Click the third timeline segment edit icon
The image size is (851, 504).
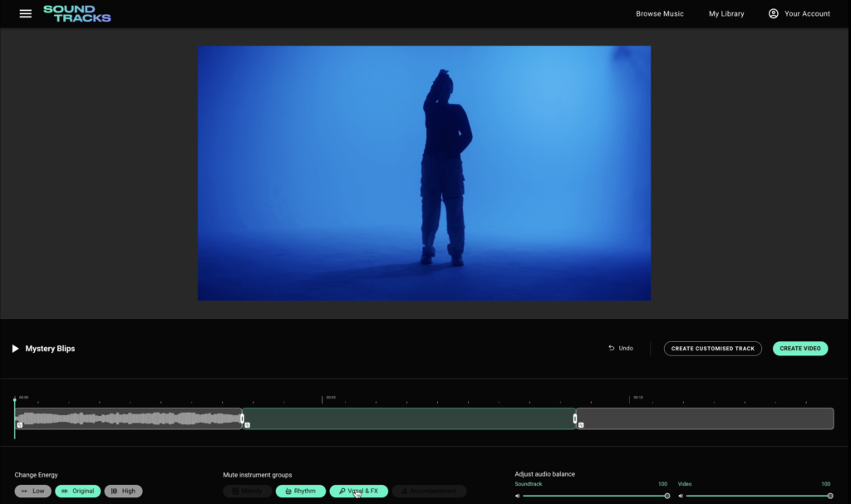pos(581,425)
